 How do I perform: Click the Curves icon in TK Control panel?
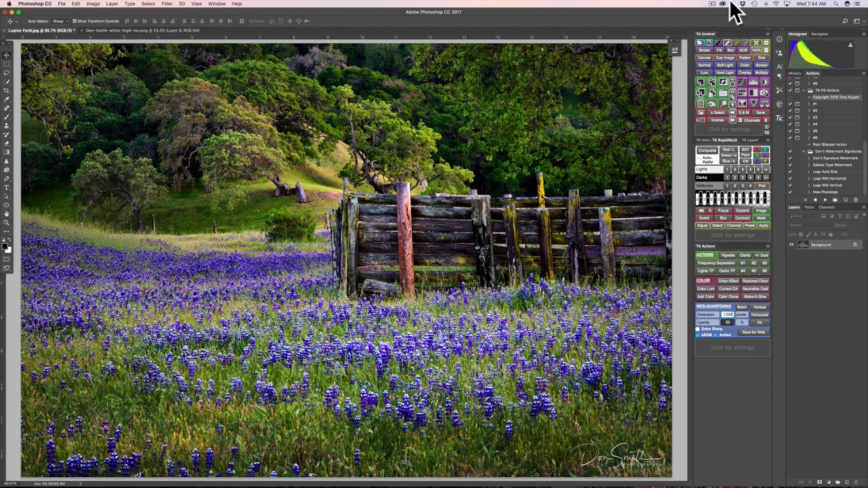(x=742, y=81)
